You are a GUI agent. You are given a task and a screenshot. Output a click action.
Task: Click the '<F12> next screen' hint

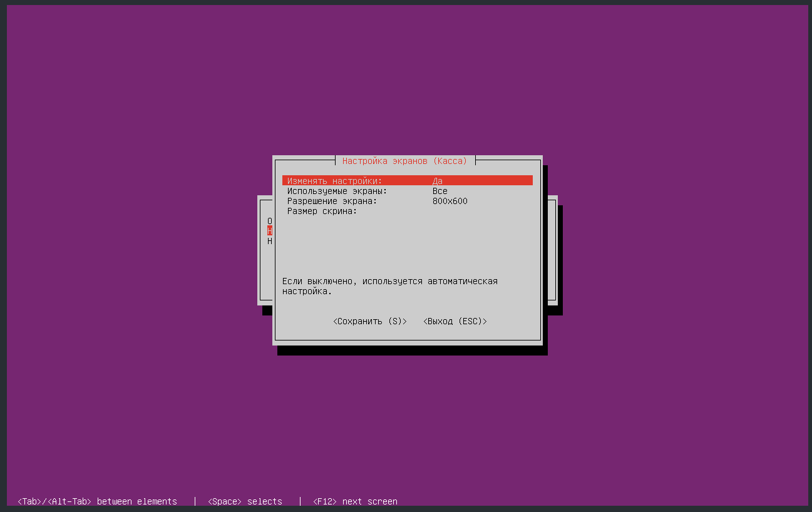pyautogui.click(x=355, y=501)
